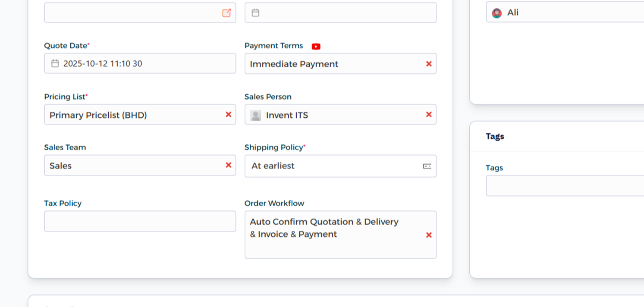This screenshot has width=644, height=307.
Task: Click the calendar icon in the empty date field
Action: (255, 13)
